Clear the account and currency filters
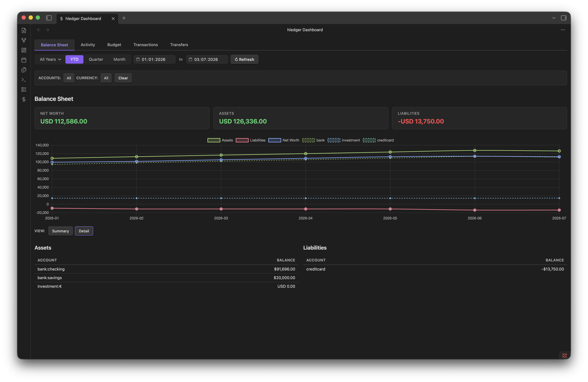This screenshot has height=382, width=588. tap(123, 78)
